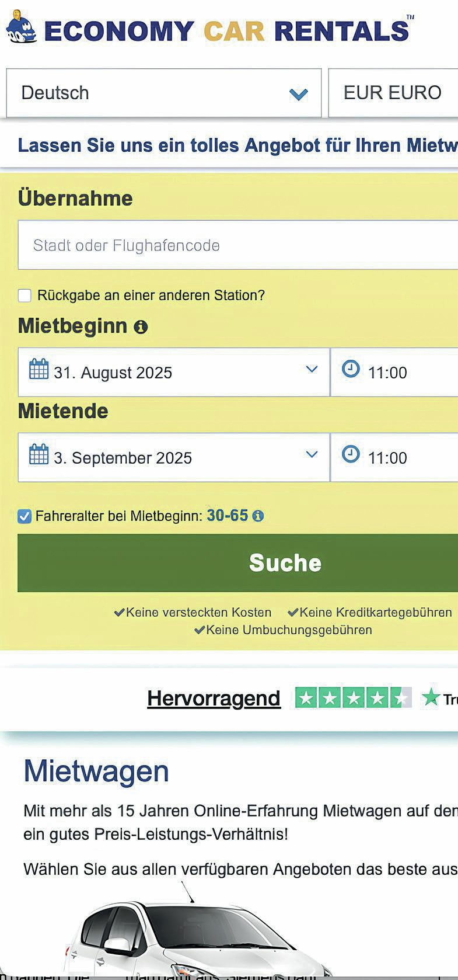458x980 pixels.
Task: Open the Mietbeginn 11:00 time selector
Action: click(x=394, y=372)
